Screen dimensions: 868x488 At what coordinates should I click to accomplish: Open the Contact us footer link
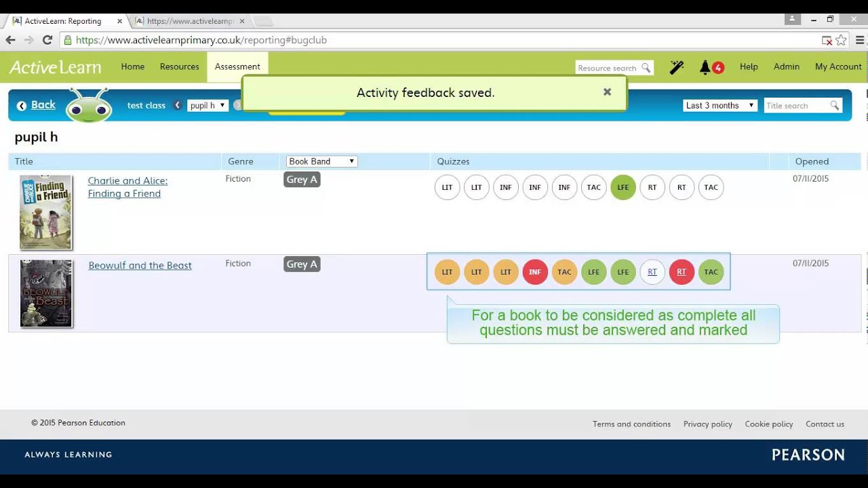coord(825,424)
